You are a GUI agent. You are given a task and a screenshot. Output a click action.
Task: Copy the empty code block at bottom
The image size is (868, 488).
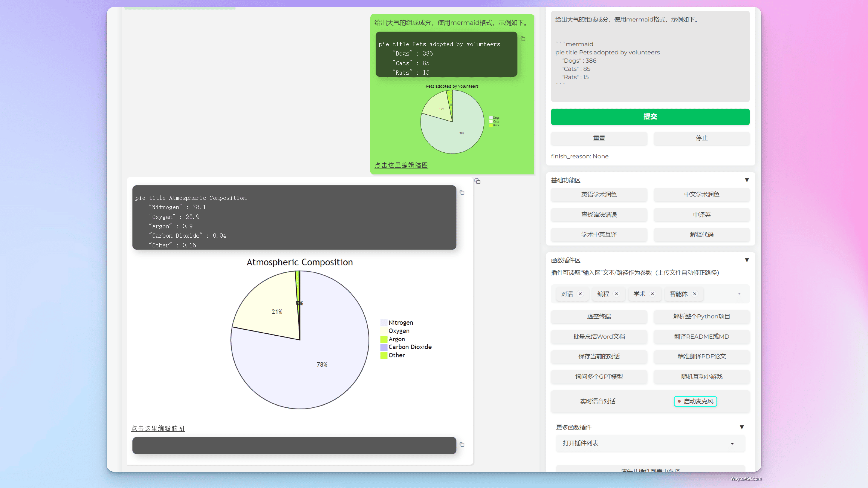pos(462,444)
